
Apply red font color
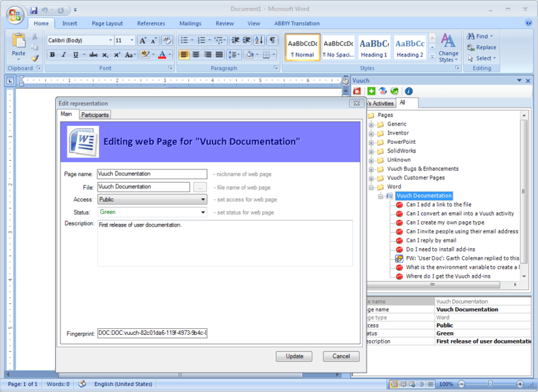click(x=162, y=54)
